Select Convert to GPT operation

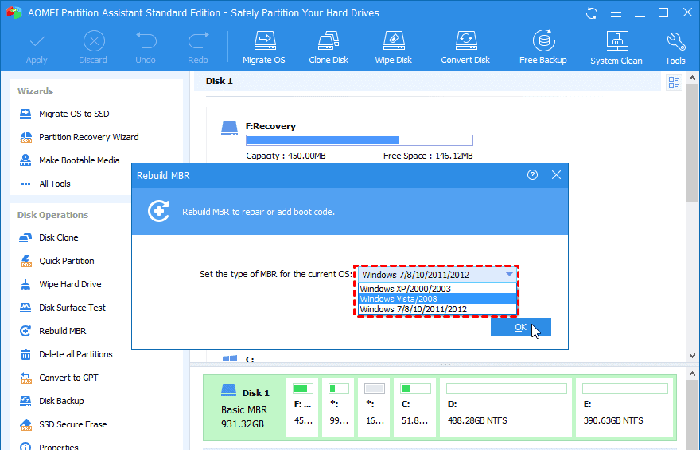(59, 378)
